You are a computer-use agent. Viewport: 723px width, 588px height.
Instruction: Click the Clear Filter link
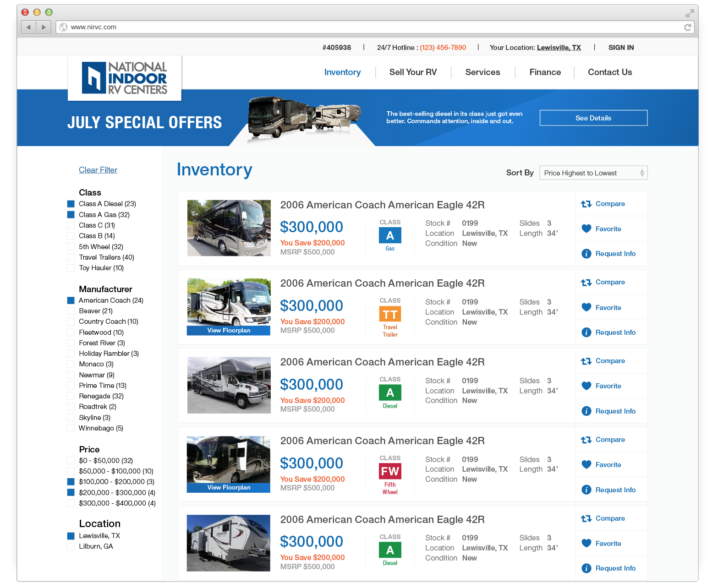pos(98,170)
